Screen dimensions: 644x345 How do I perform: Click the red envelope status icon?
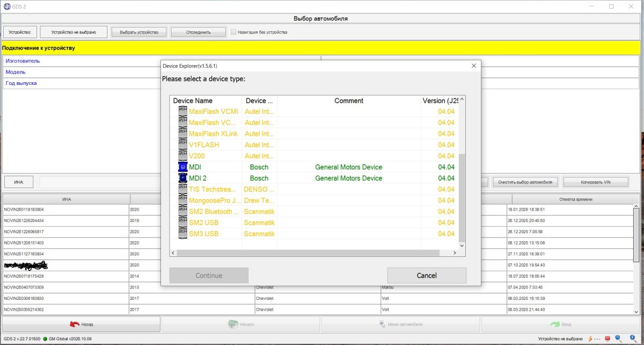coord(607,339)
